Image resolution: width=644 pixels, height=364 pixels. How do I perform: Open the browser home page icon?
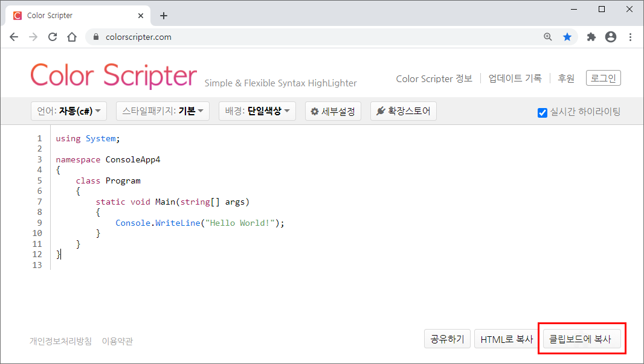(72, 37)
